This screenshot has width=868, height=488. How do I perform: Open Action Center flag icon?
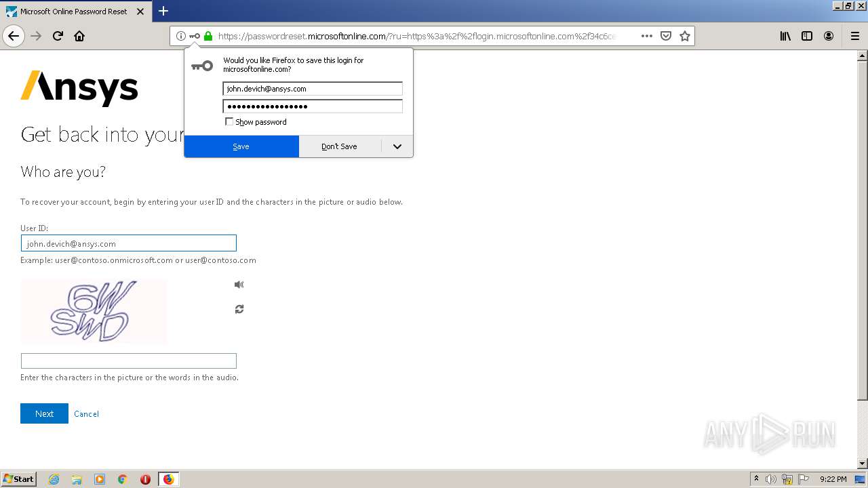coord(803,479)
